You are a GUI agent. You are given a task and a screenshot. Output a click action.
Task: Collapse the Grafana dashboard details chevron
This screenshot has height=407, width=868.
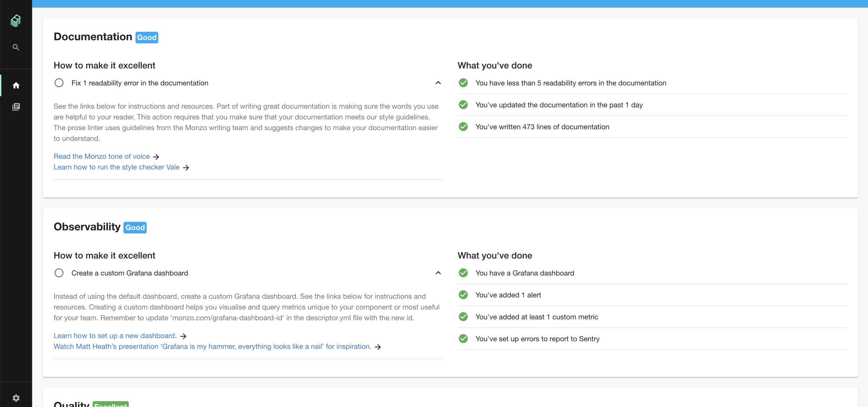[x=438, y=273]
